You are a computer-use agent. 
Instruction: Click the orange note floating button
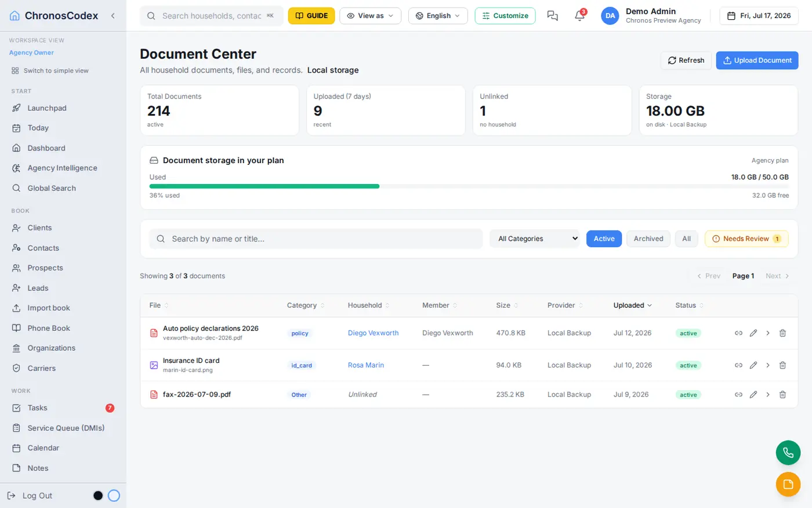click(788, 484)
